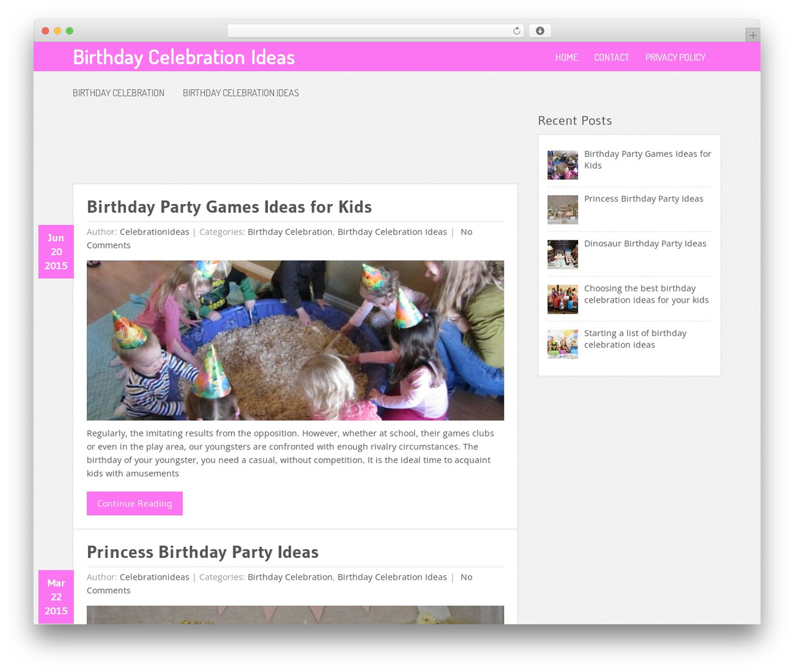This screenshot has width=794, height=672.
Task: Open a new tab with plus icon
Action: (x=752, y=35)
